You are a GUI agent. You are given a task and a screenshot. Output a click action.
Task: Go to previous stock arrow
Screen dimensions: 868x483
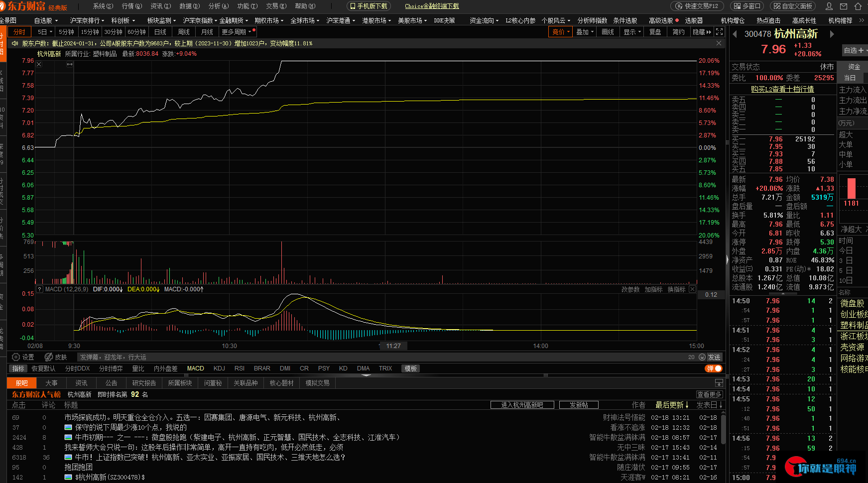735,34
